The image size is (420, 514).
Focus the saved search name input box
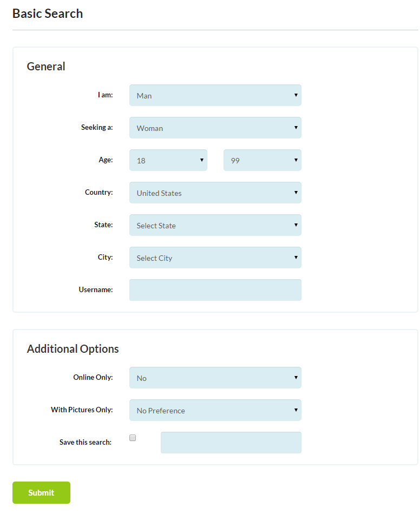pyautogui.click(x=231, y=443)
